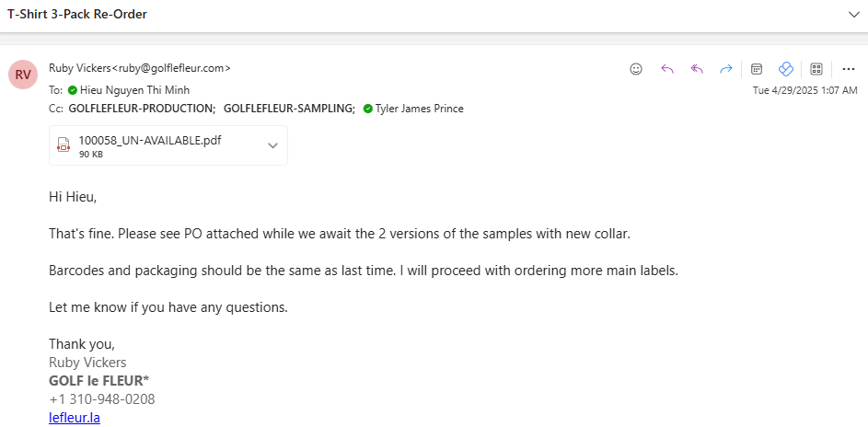This screenshot has height=427, width=868.
Task: Open GOLFLEFLEUR-SAMPLING contact group
Action: pyautogui.click(x=288, y=109)
